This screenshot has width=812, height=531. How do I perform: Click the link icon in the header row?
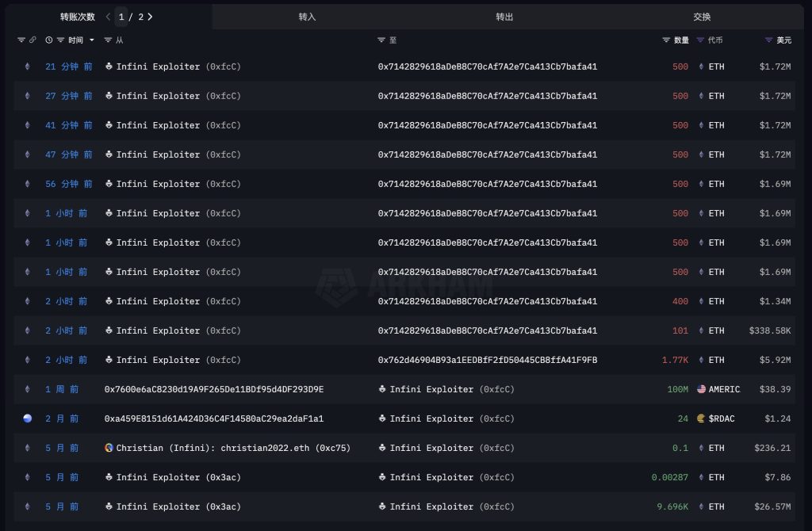pyautogui.click(x=33, y=40)
